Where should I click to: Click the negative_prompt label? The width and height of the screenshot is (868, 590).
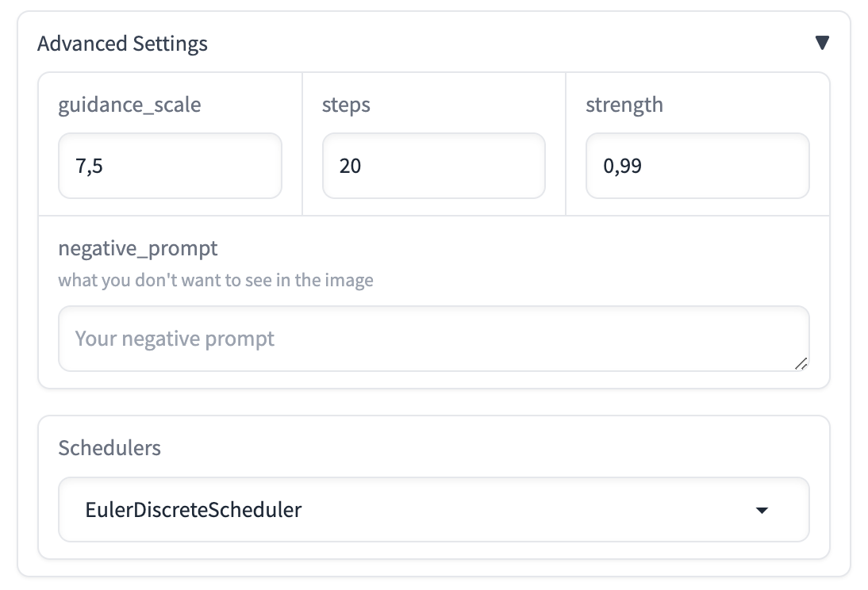tap(138, 248)
